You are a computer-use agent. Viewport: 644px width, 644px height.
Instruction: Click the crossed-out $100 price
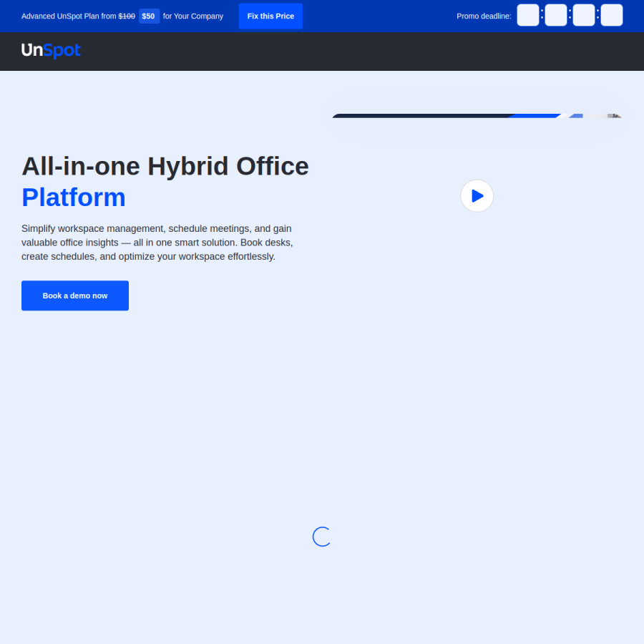coord(127,16)
